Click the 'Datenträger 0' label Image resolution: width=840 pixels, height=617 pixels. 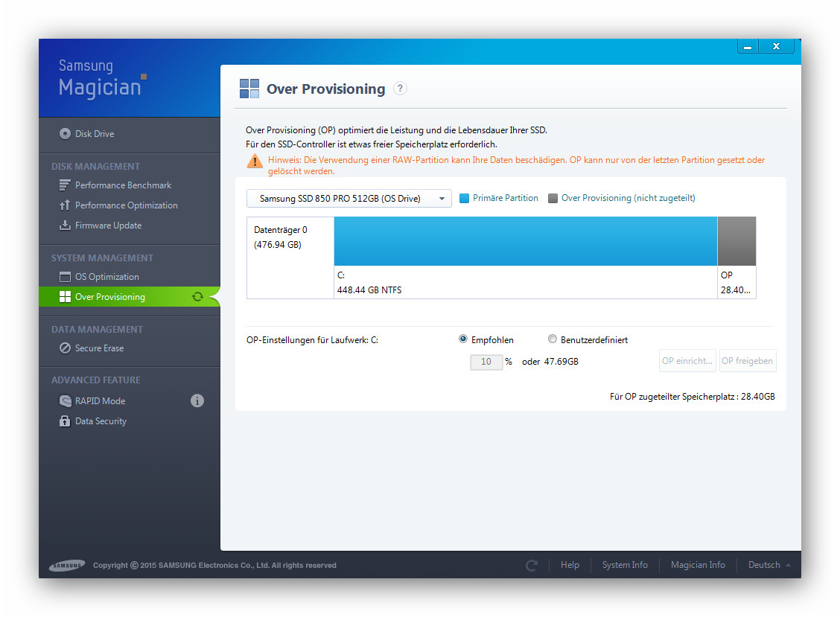pos(280,230)
